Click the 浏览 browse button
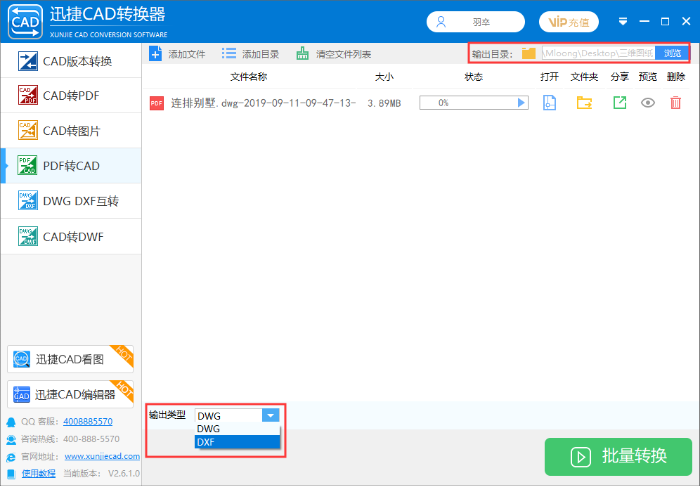Image resolution: width=700 pixels, height=486 pixels. 672,54
